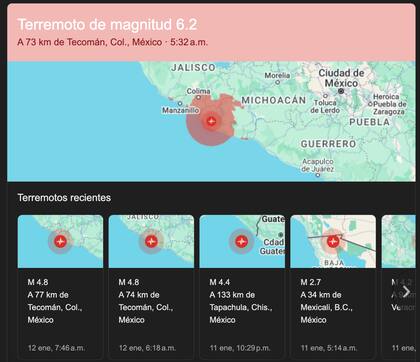Select the 'Terremoto de magnitud 6.2' title

pyautogui.click(x=107, y=25)
